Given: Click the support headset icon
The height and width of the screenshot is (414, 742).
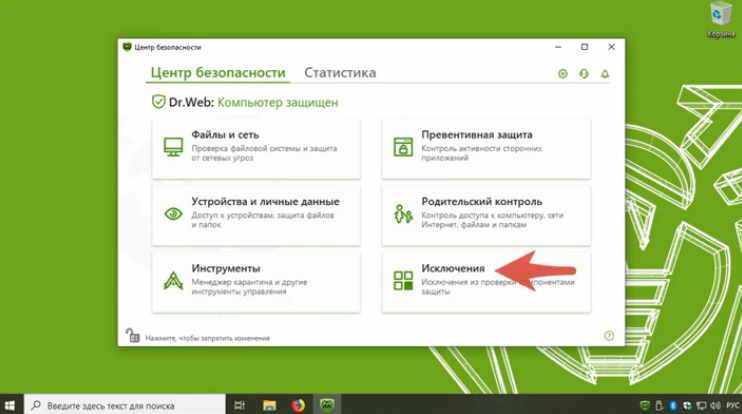Looking at the screenshot, I should point(584,74).
